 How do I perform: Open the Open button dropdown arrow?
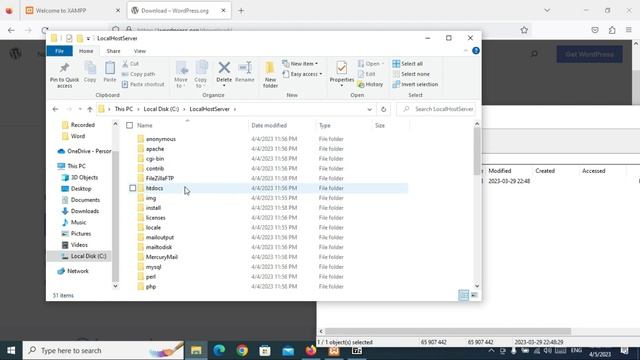383,64
